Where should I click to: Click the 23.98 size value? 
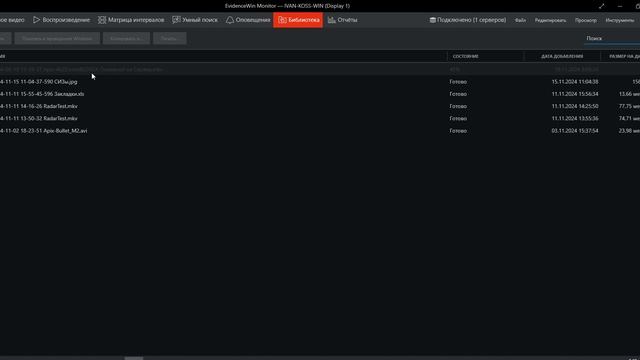[629, 131]
